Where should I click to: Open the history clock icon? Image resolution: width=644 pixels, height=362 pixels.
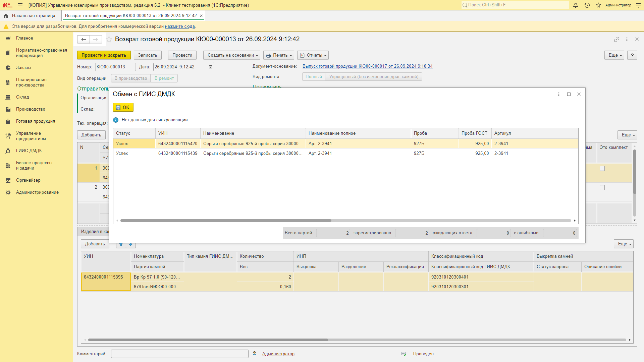point(587,5)
